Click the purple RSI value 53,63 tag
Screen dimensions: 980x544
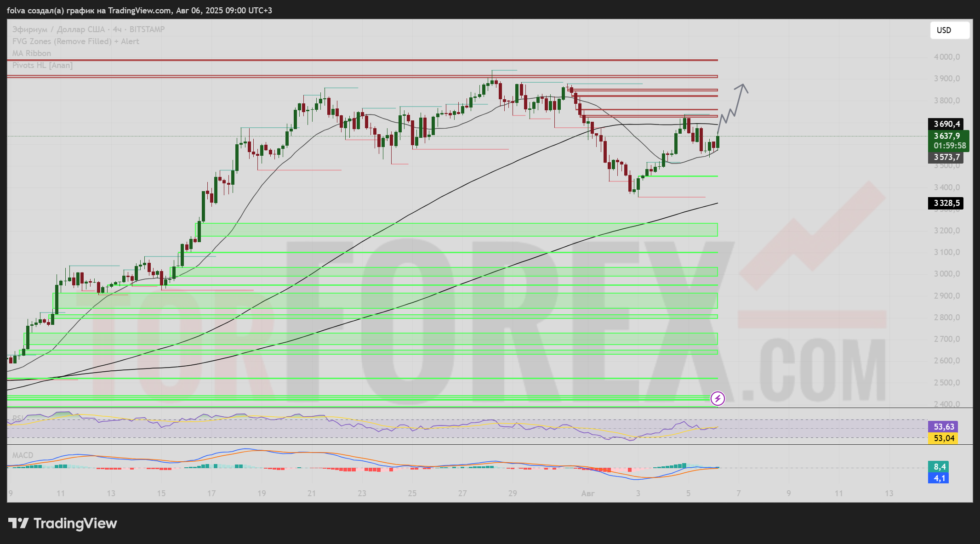coord(943,427)
